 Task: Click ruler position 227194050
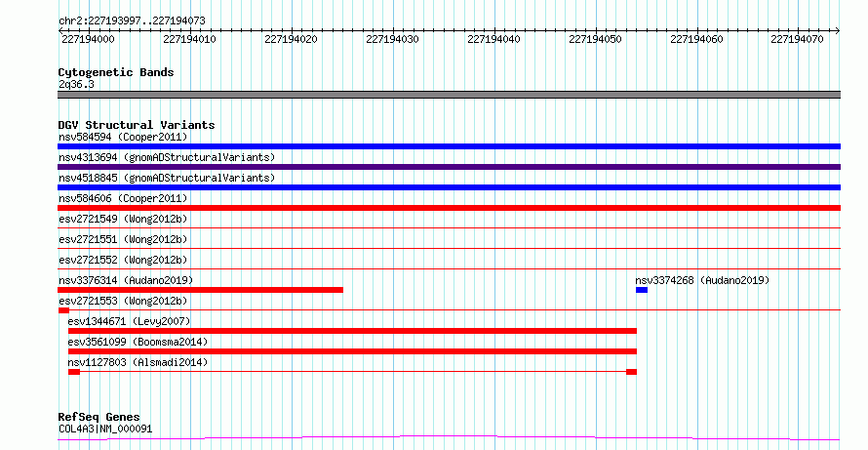pyautogui.click(x=595, y=39)
